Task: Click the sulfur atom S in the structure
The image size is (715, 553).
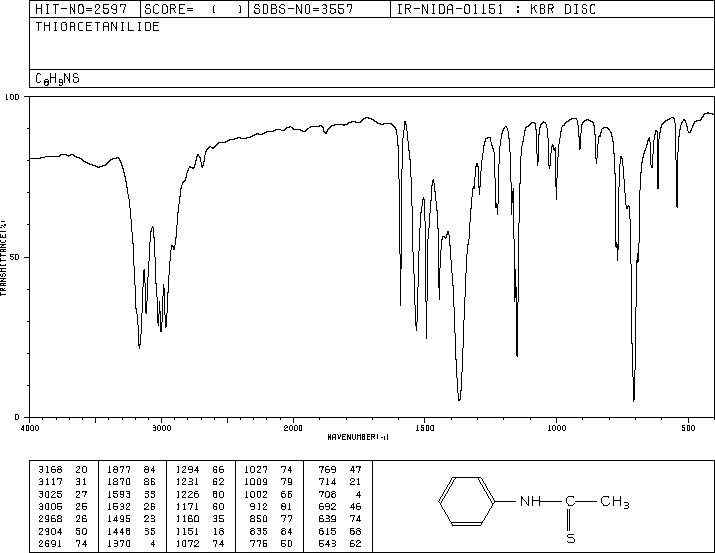Action: pos(570,538)
